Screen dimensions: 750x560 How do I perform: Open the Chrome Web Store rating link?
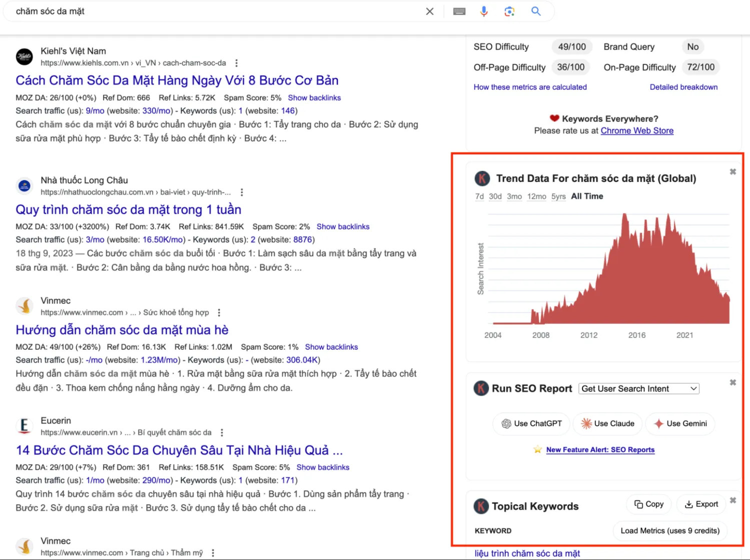coord(637,130)
